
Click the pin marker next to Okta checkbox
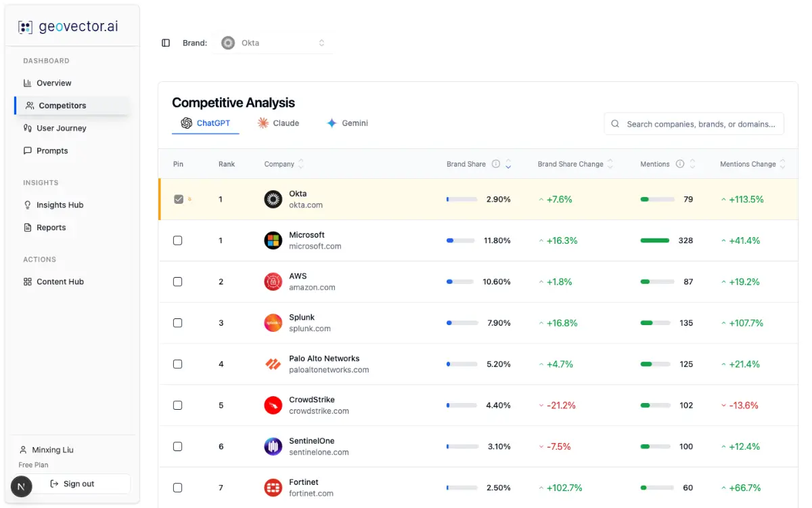(x=189, y=199)
